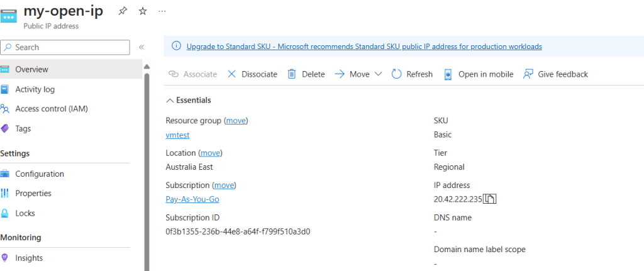Click the Give feedback person icon
This screenshot has height=271, width=644.
click(528, 74)
